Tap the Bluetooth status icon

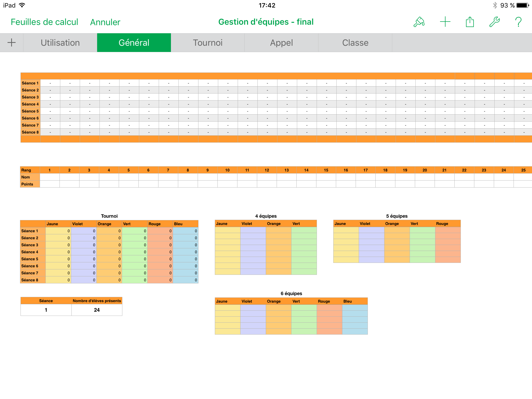tap(495, 5)
